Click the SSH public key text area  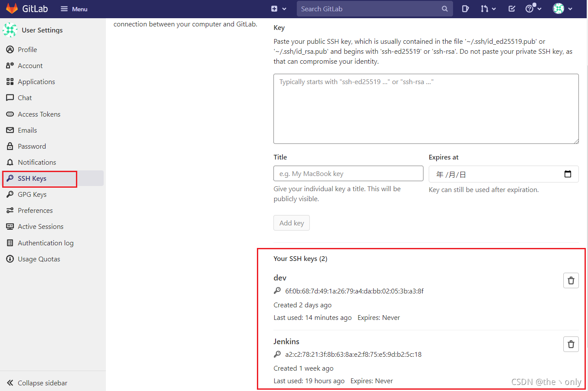point(426,109)
